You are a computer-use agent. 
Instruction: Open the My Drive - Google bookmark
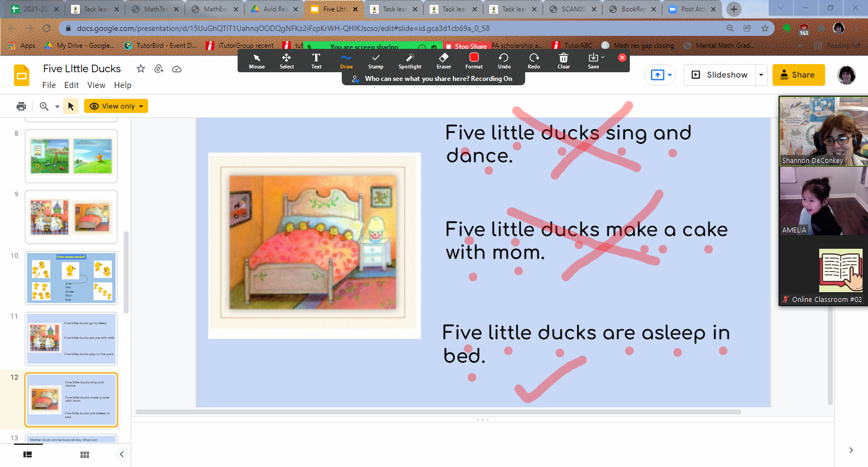[x=80, y=46]
